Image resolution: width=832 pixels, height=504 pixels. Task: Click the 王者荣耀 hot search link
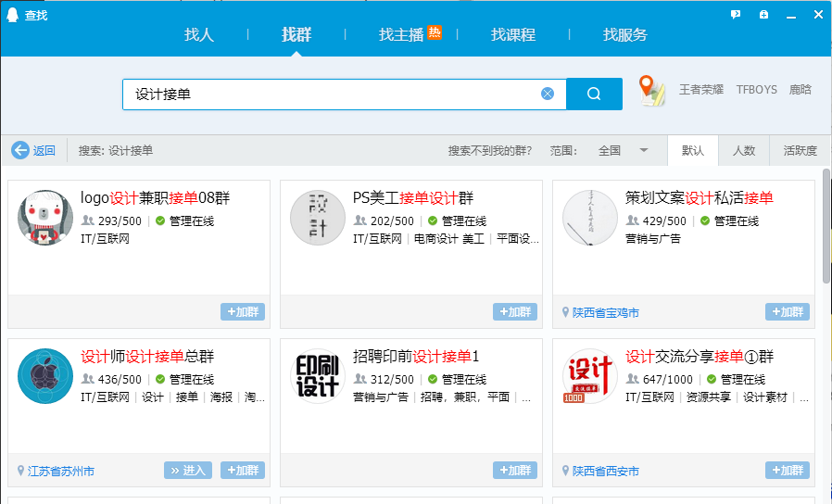tap(700, 90)
